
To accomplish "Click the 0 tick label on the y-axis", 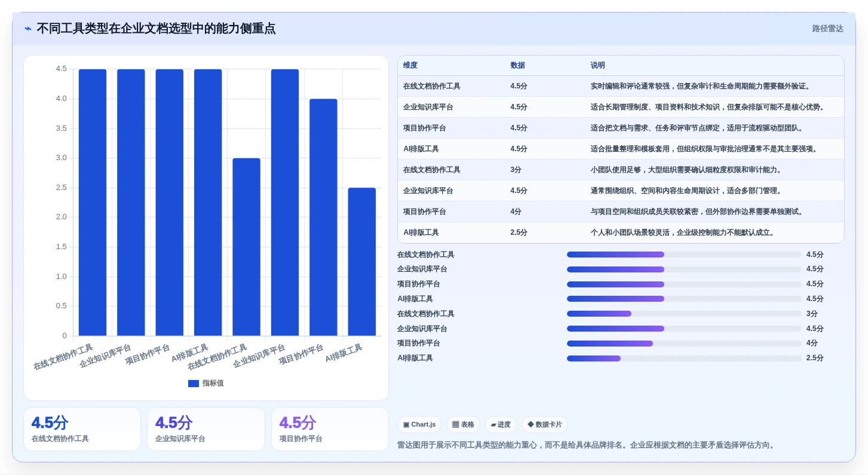I will click(65, 336).
